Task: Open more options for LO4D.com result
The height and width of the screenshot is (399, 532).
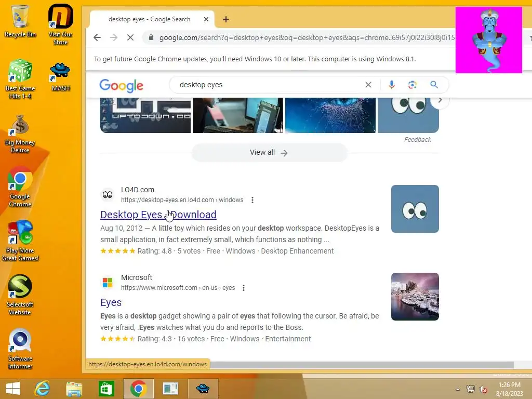Action: point(252,200)
